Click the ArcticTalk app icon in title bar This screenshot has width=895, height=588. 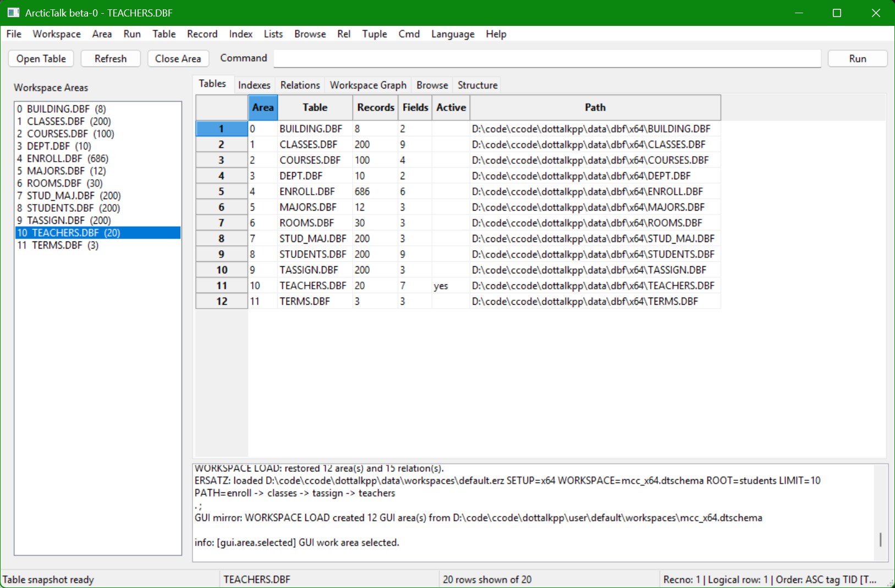coord(13,13)
